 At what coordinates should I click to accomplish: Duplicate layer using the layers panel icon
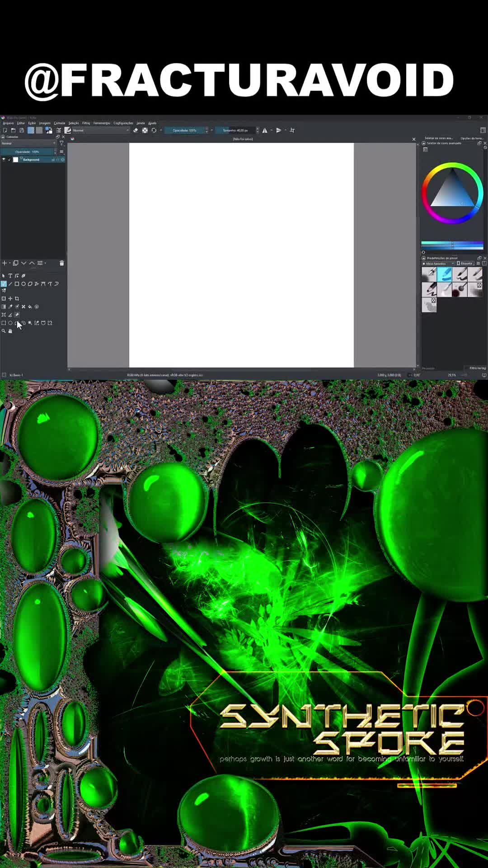tap(15, 263)
